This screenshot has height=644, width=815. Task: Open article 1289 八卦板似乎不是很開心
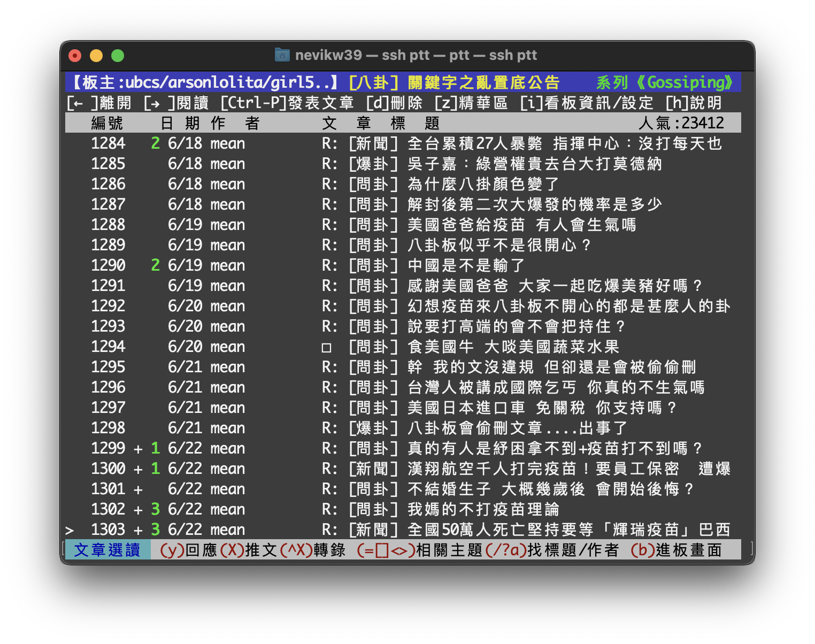coord(403,245)
